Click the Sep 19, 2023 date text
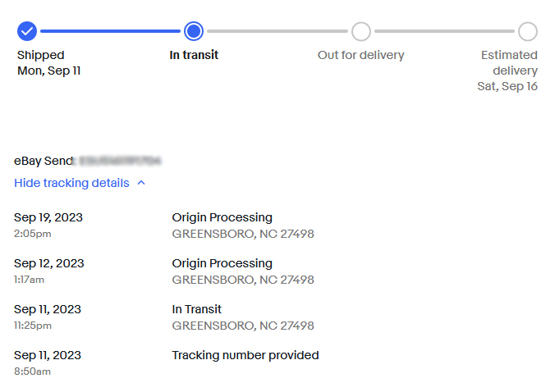Viewport: 555px width, 392px height. pyautogui.click(x=48, y=217)
